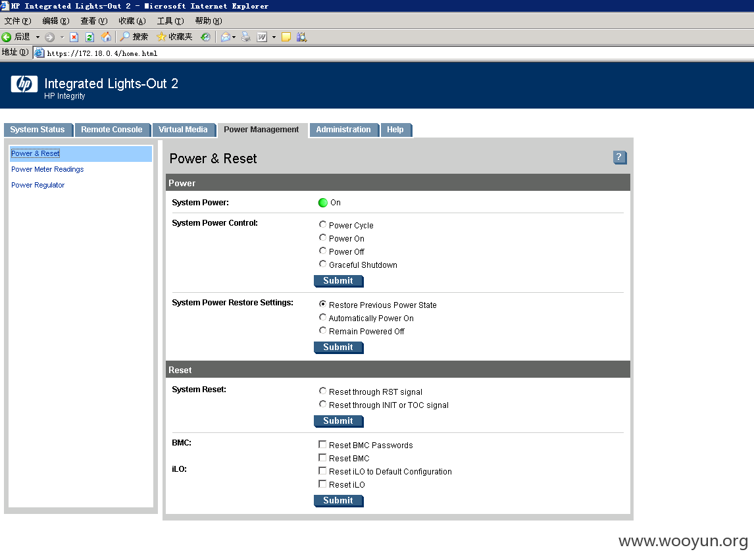Select Remain Powered Off option
Viewport: 754px width, 560px height.
point(322,330)
